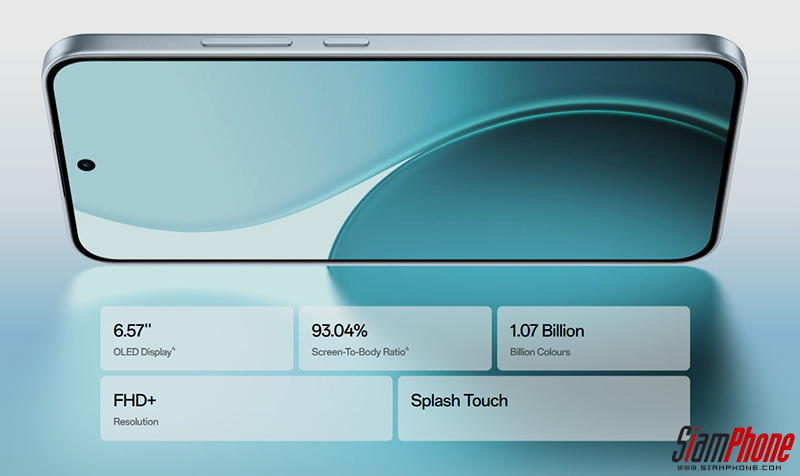800x476 pixels.
Task: Click the "Screen-To-Body Ratio" label
Action: point(359,352)
